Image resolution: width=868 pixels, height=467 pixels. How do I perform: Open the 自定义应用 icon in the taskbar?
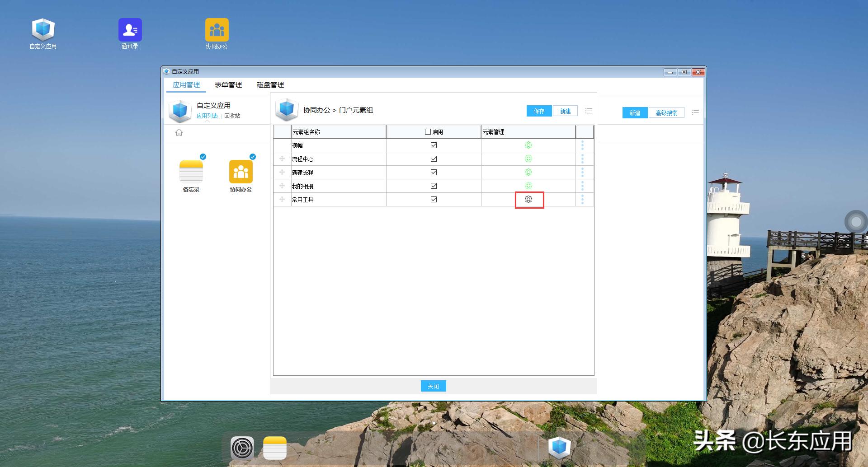(559, 448)
